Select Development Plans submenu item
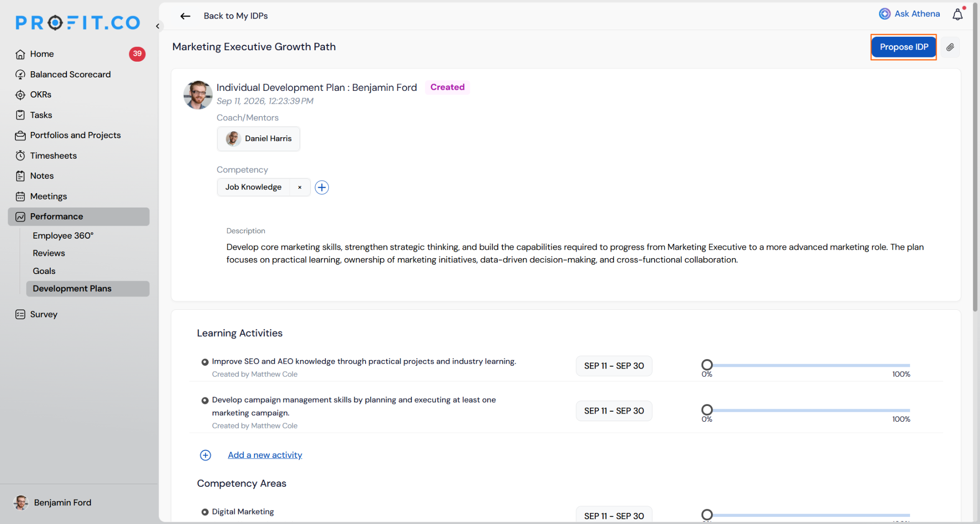Screen dimensions: 980x524 (x=88, y=289)
